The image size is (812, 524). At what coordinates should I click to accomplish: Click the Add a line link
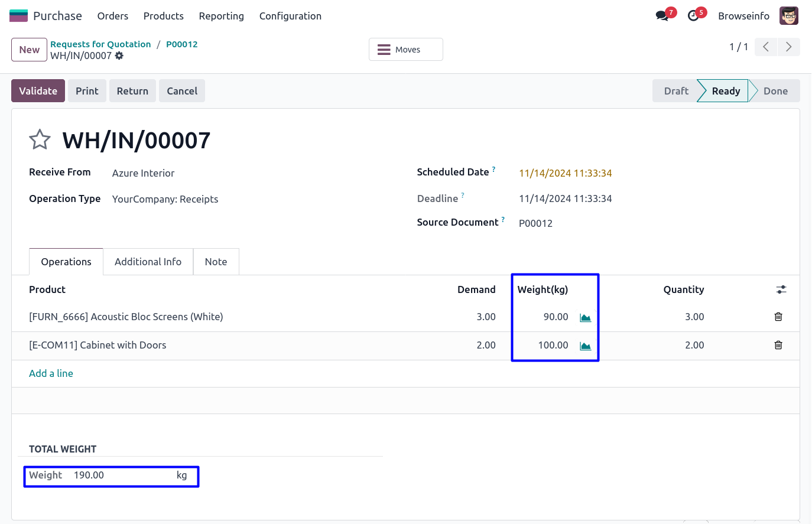51,373
